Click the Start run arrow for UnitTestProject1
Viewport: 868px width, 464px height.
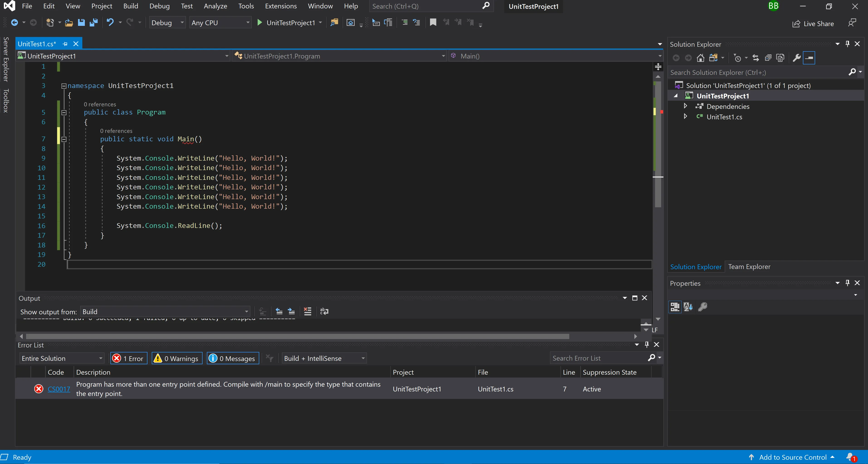point(259,23)
